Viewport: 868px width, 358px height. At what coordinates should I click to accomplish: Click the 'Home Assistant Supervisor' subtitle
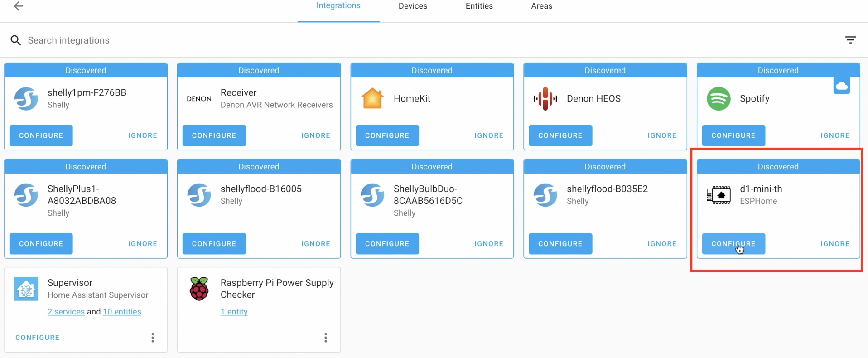(98, 295)
